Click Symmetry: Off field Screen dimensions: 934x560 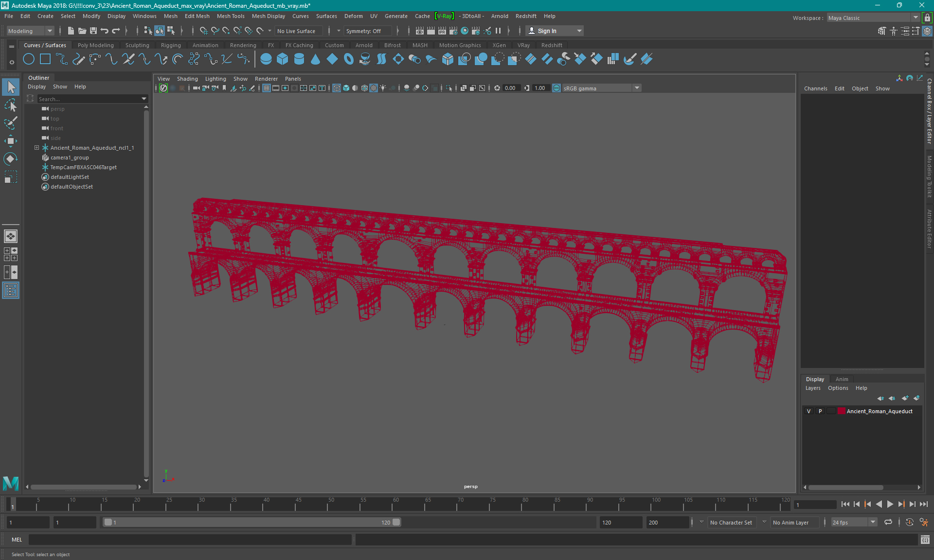pyautogui.click(x=368, y=31)
